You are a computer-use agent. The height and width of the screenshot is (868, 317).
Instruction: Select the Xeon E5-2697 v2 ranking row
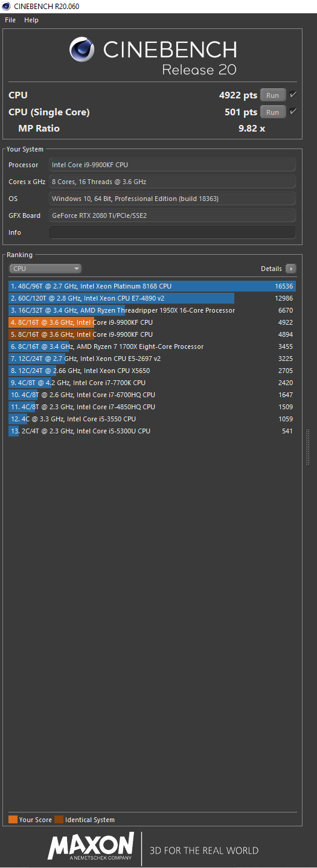[152, 359]
